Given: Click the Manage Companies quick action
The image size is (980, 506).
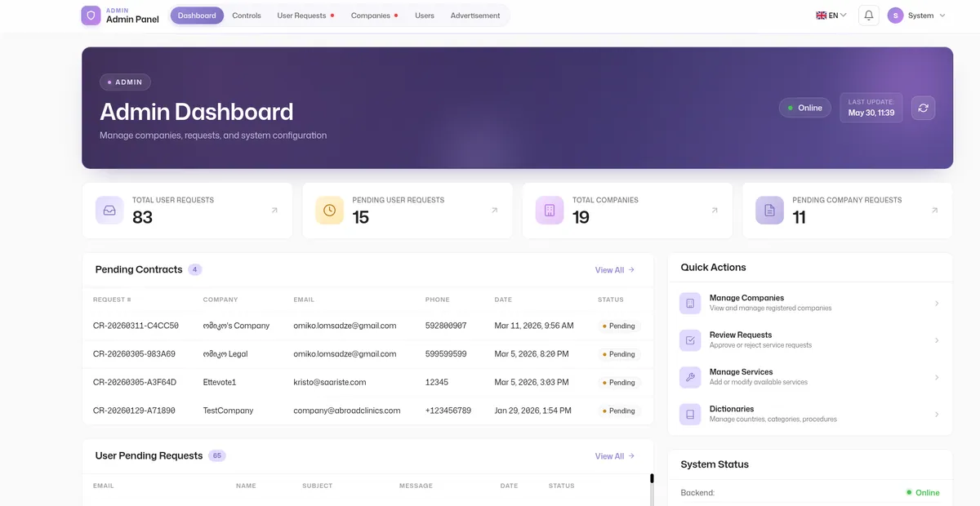Looking at the screenshot, I should 810,304.
